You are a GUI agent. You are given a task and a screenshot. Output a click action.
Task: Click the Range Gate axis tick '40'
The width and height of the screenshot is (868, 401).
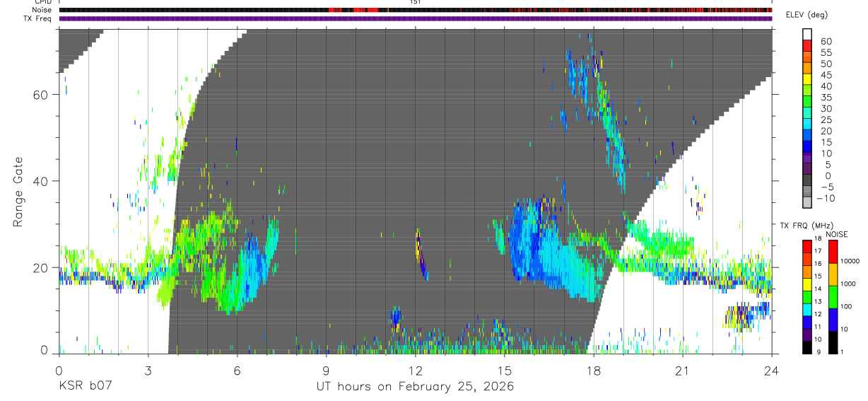42,181
